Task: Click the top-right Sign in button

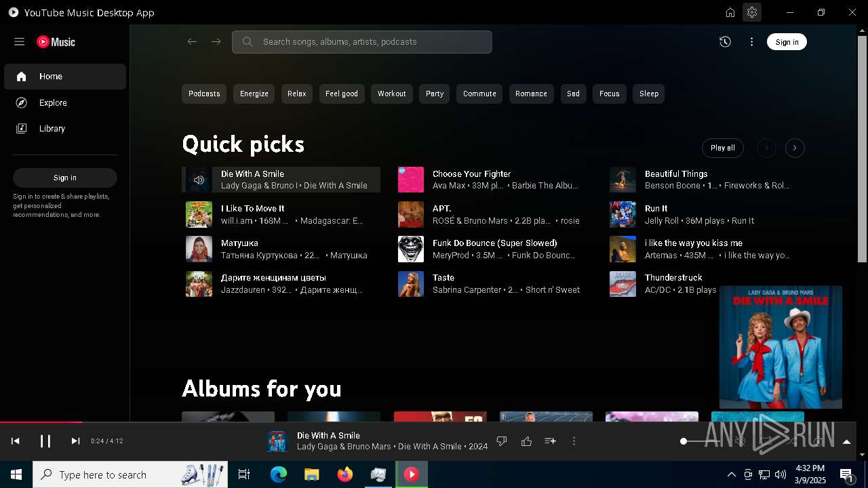Action: (x=787, y=42)
